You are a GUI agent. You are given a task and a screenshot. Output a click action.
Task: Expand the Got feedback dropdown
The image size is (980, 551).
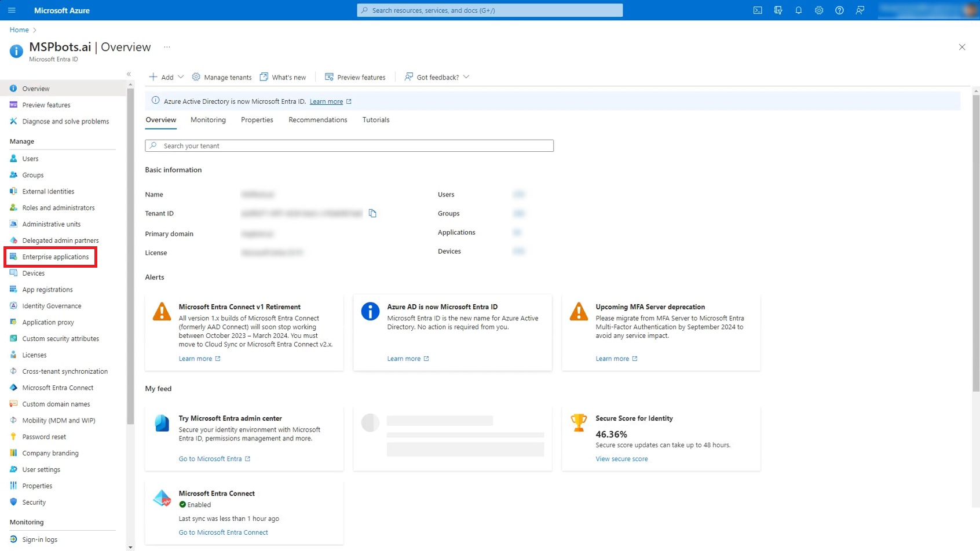tap(436, 76)
